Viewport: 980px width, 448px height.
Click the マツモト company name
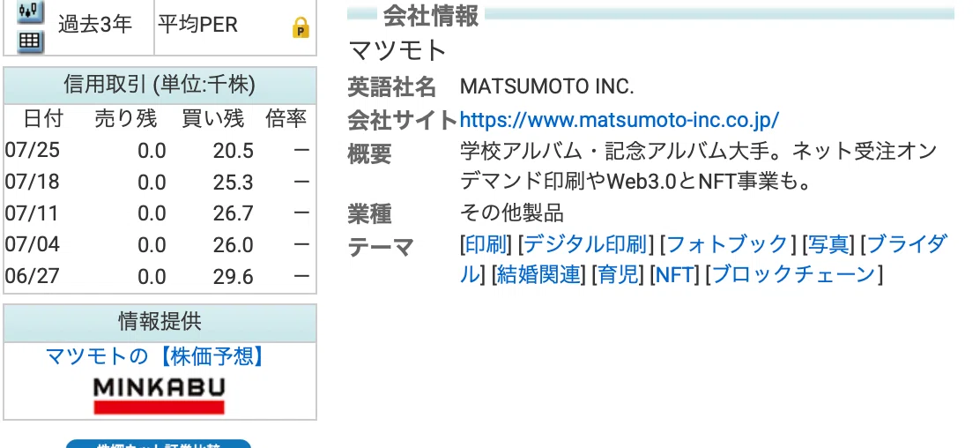(x=397, y=50)
